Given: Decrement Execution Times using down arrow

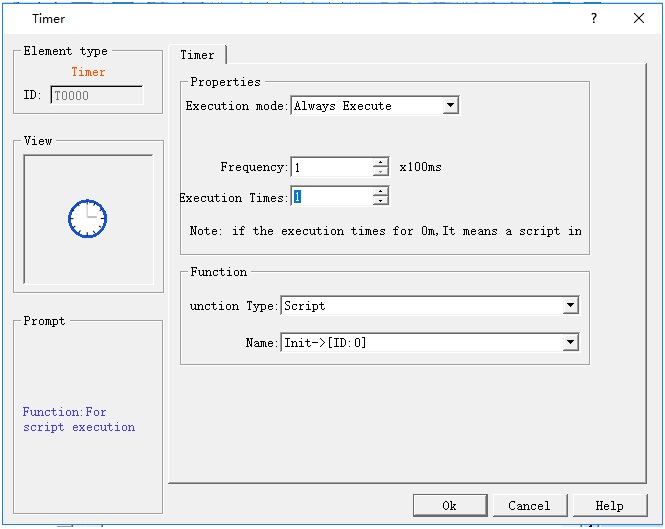Looking at the screenshot, I should coord(380,203).
